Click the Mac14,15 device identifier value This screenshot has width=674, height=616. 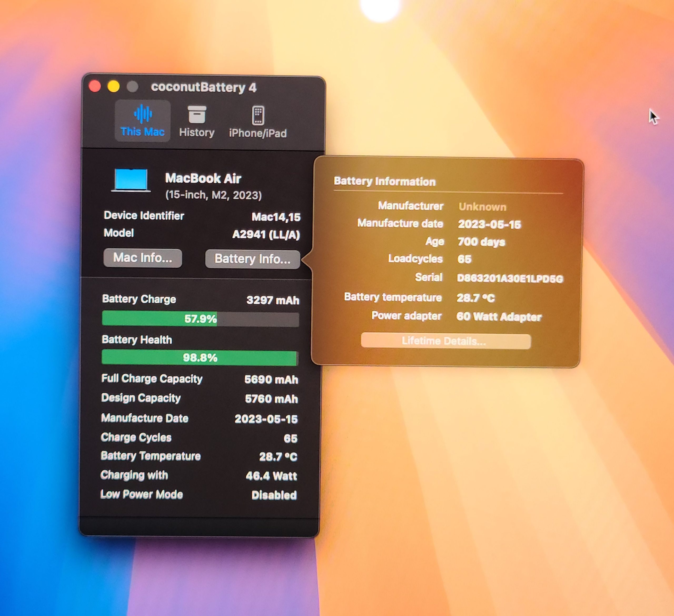pyautogui.click(x=276, y=217)
